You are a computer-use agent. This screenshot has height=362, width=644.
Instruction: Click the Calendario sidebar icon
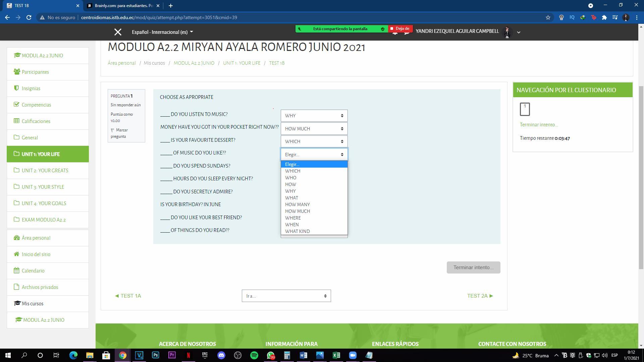16,270
